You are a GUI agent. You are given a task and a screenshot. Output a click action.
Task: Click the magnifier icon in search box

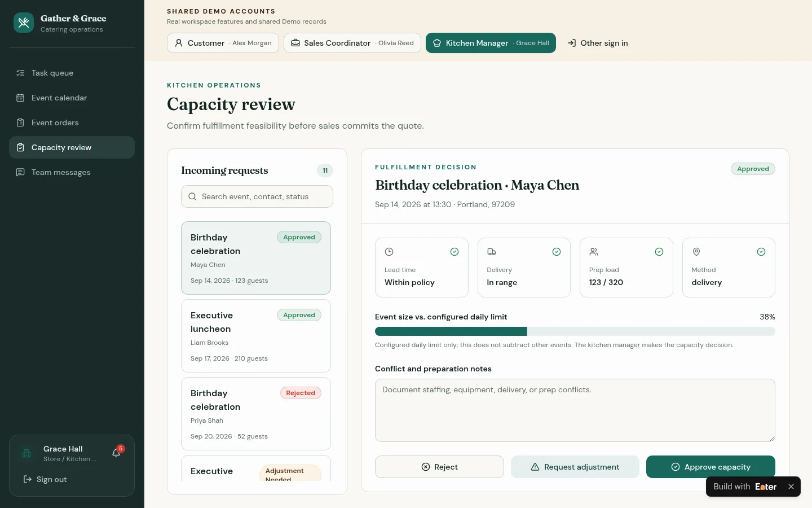(x=192, y=196)
